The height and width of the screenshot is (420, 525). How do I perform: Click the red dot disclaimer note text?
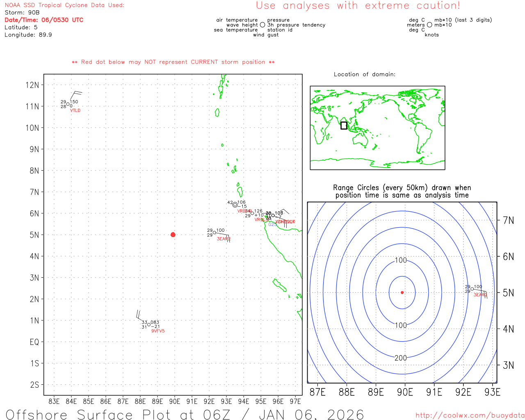[173, 62]
